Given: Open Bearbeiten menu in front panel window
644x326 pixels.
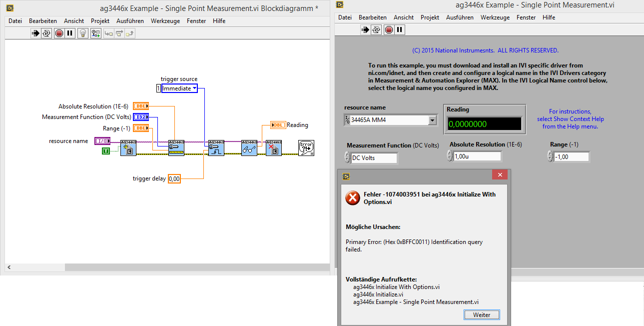Looking at the screenshot, I should tap(373, 17).
